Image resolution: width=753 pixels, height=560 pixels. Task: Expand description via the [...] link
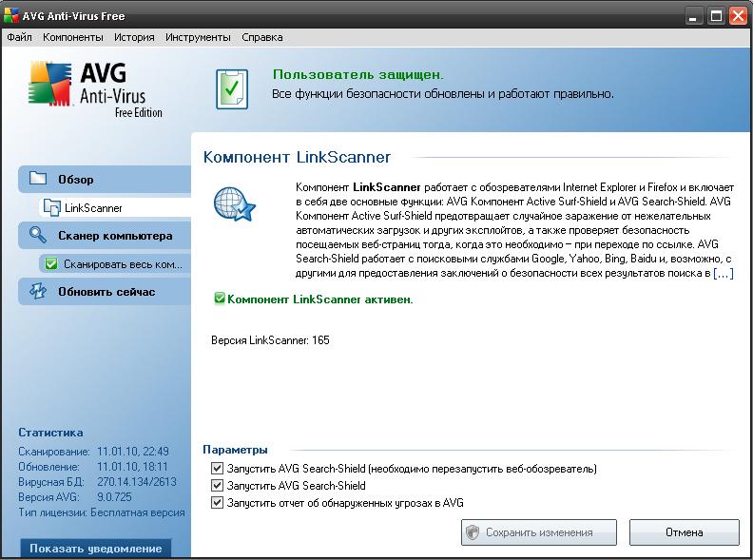724,273
